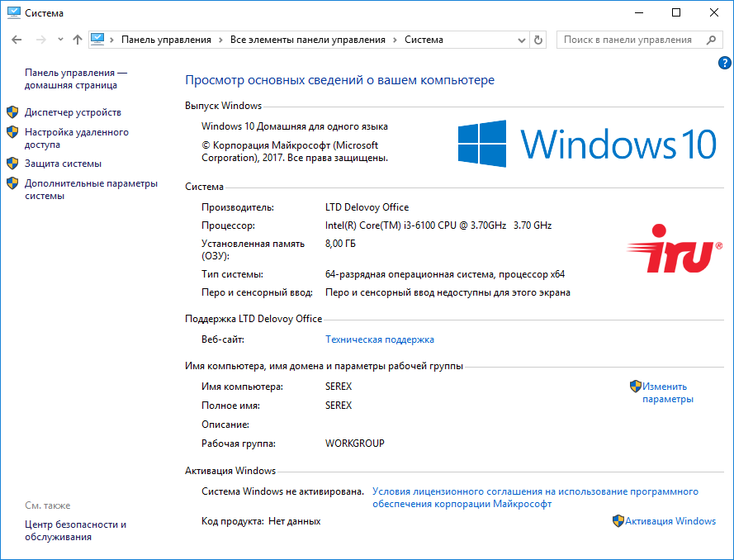
Task: Click the SEREX value next to Имя компьютера
Action: click(339, 387)
